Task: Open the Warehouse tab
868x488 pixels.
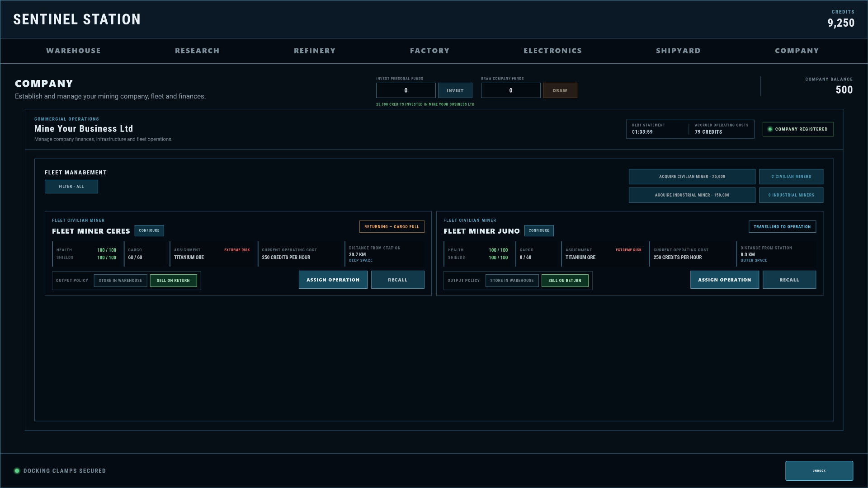Action: coord(73,51)
